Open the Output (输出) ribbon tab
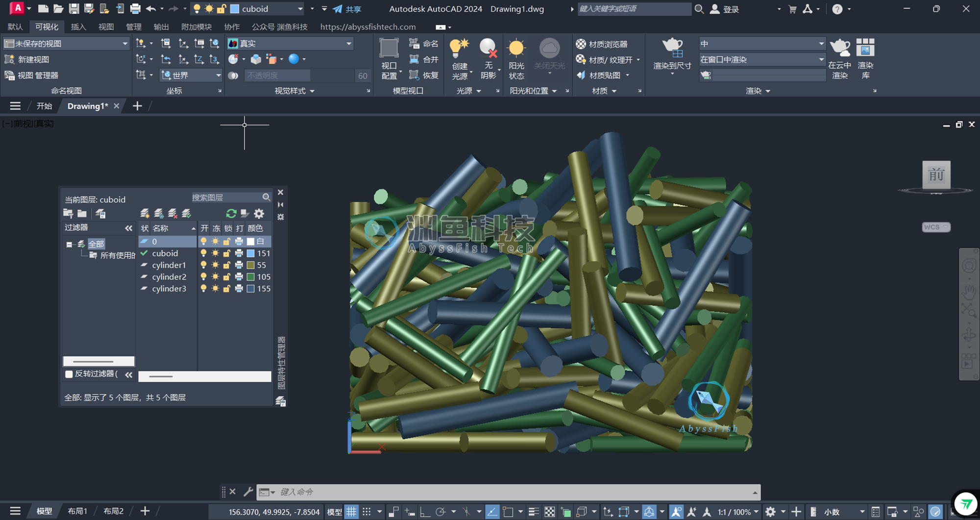980x520 pixels. pos(161,26)
